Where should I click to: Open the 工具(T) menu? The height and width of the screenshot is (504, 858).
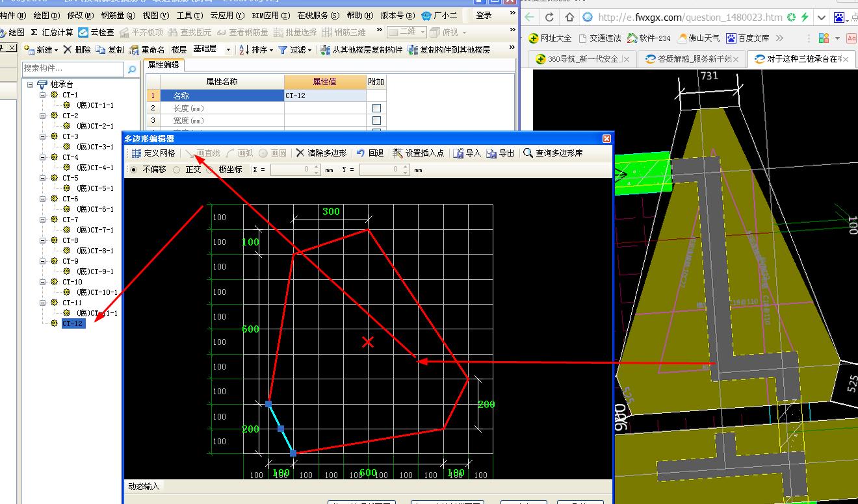189,15
